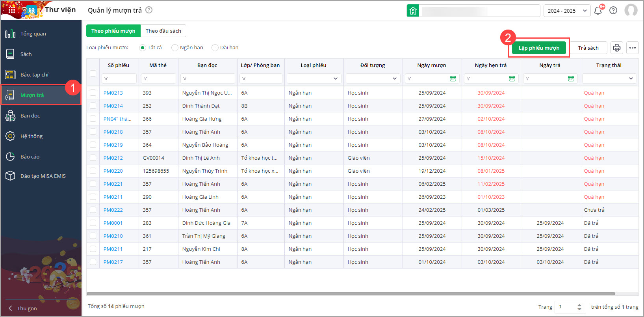Open the app grid launcher icon
Image resolution: width=644 pixels, height=317 pixels.
12,9
